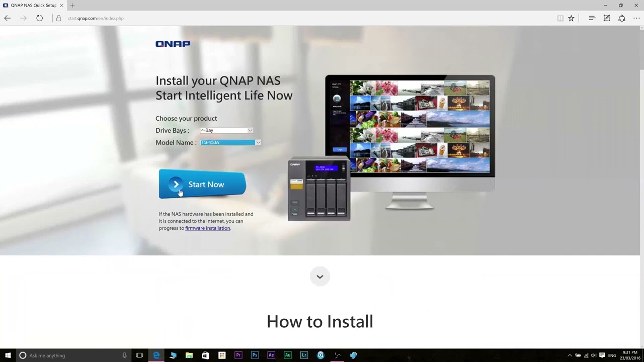Launch Adobe Lightroom from taskbar
Viewport: 644px width, 362px height.
304,355
